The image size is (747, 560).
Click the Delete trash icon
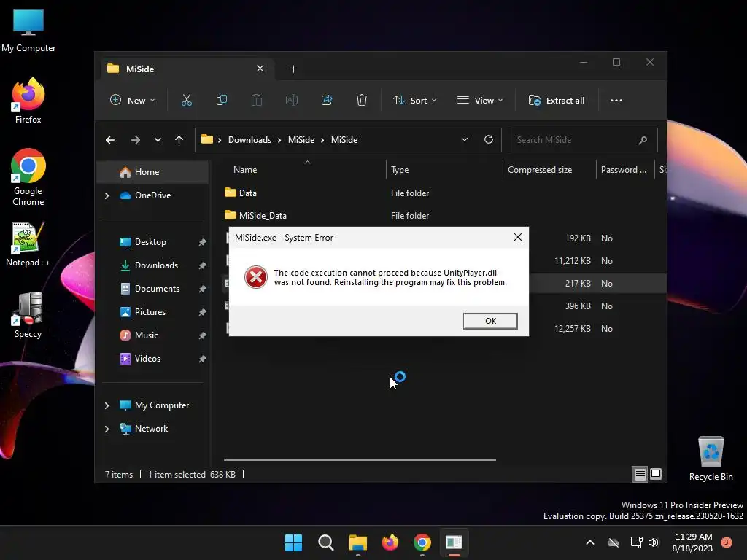coord(362,100)
